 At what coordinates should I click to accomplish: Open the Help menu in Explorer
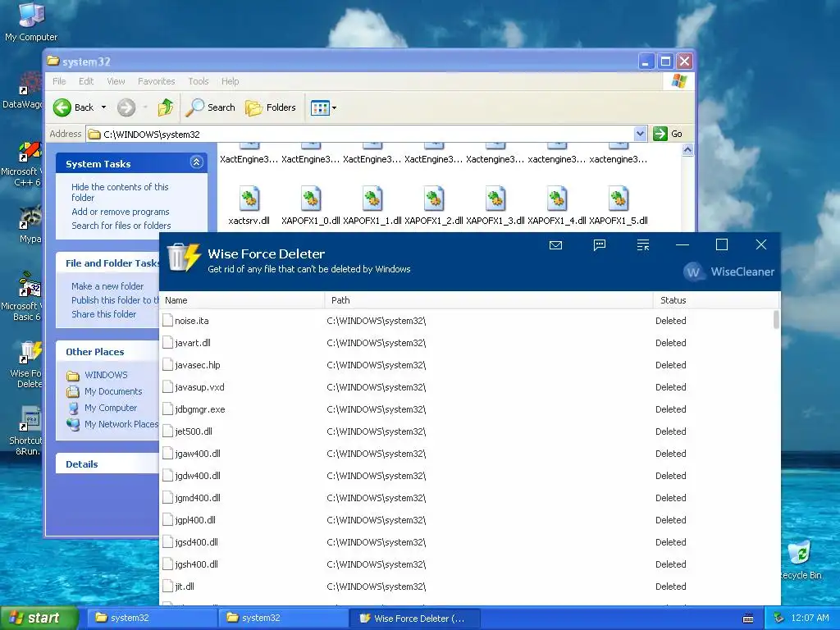click(x=230, y=81)
